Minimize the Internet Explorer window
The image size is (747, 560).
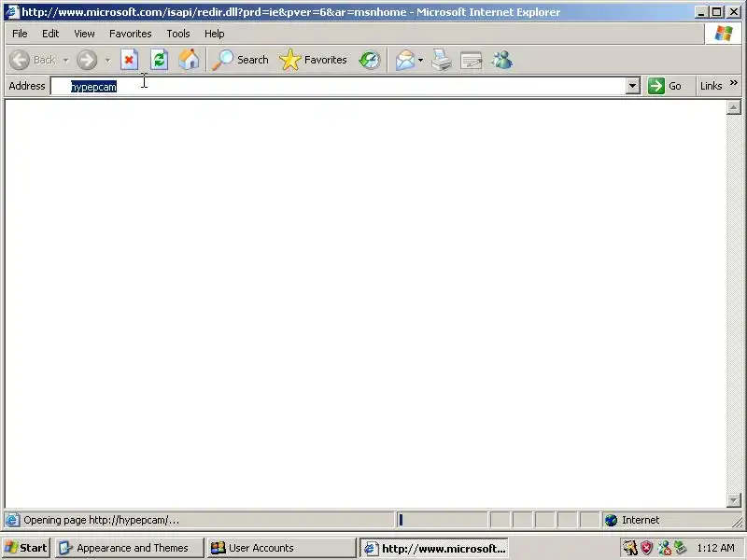pyautogui.click(x=700, y=12)
